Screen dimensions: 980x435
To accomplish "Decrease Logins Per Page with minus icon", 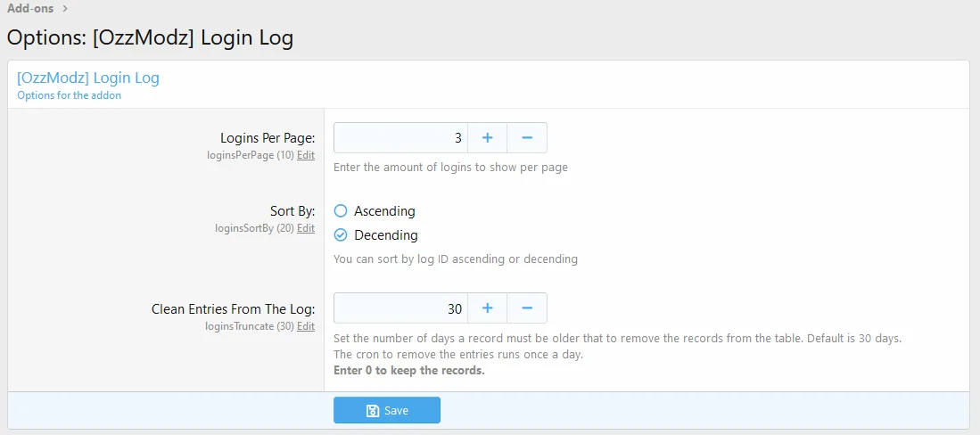I will coord(527,138).
